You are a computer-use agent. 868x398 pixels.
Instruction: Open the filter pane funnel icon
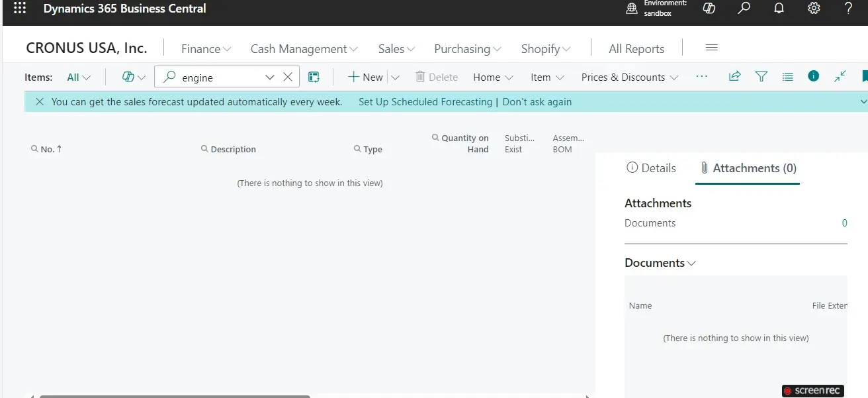(761, 76)
